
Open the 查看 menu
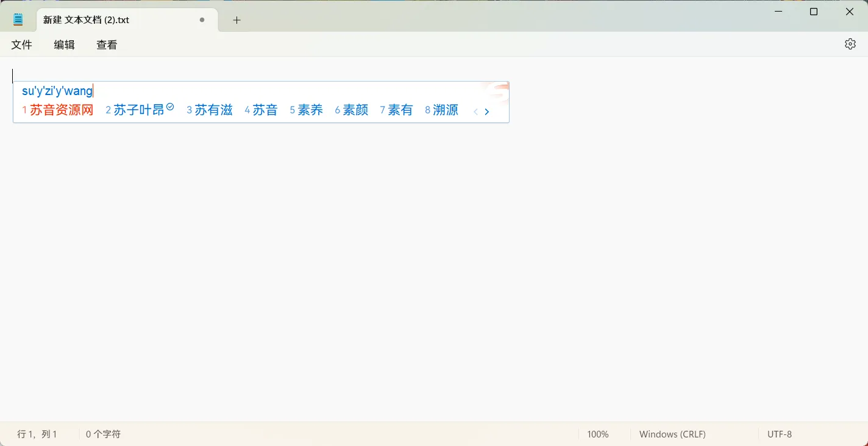pyautogui.click(x=106, y=44)
